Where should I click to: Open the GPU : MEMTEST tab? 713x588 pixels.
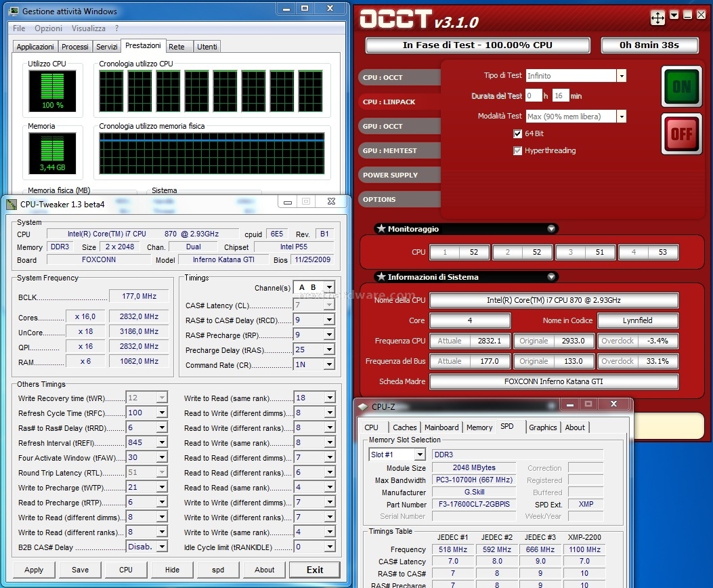[x=399, y=150]
